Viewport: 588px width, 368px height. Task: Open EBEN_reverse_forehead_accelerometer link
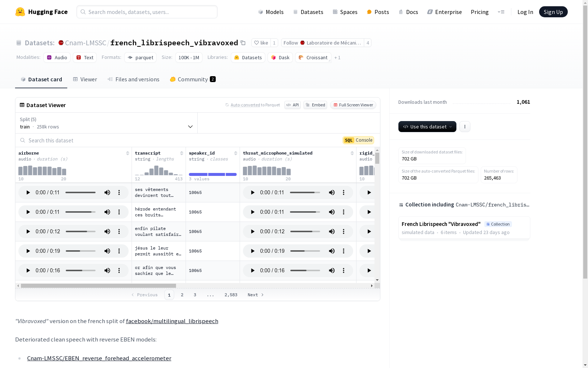coord(99,358)
